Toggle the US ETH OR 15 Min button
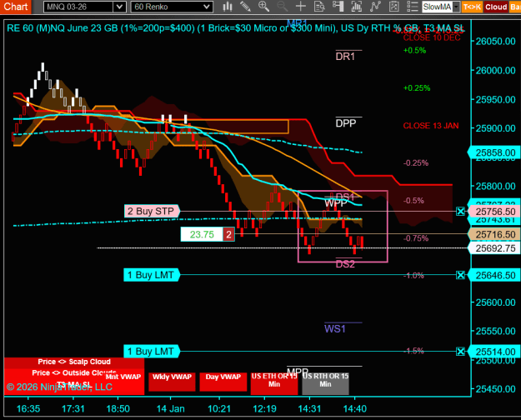 click(x=274, y=383)
